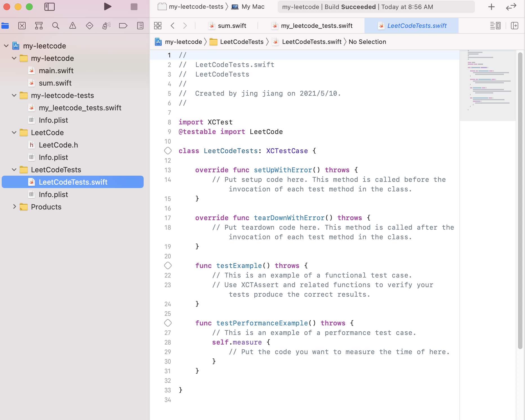Click line number 13 in gutter

coord(168,170)
